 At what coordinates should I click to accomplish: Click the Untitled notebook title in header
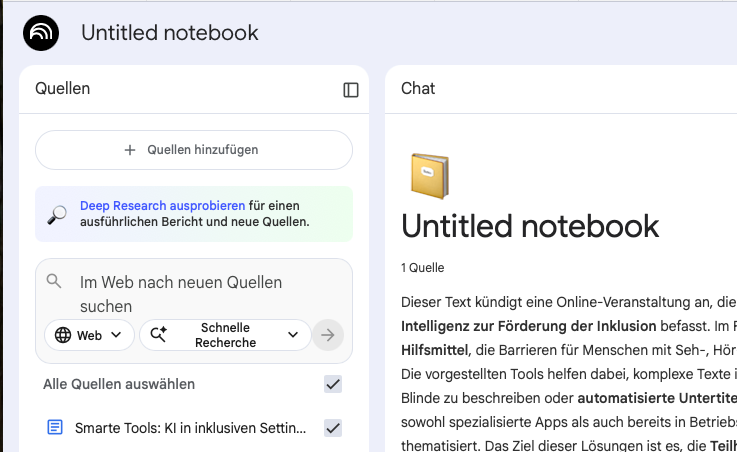169,33
